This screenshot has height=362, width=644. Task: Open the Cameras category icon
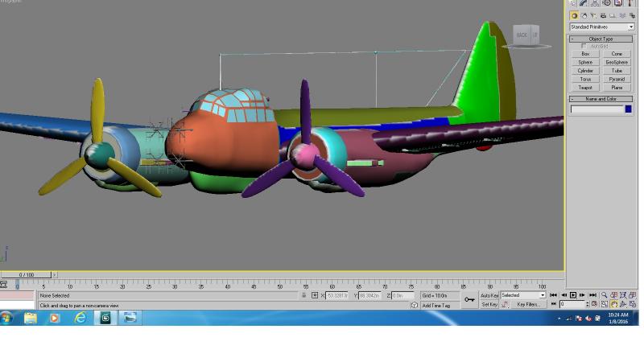[602, 16]
